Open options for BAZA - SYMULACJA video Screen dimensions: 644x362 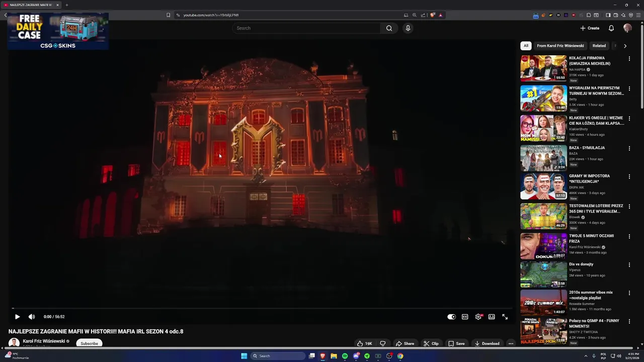tap(629, 148)
